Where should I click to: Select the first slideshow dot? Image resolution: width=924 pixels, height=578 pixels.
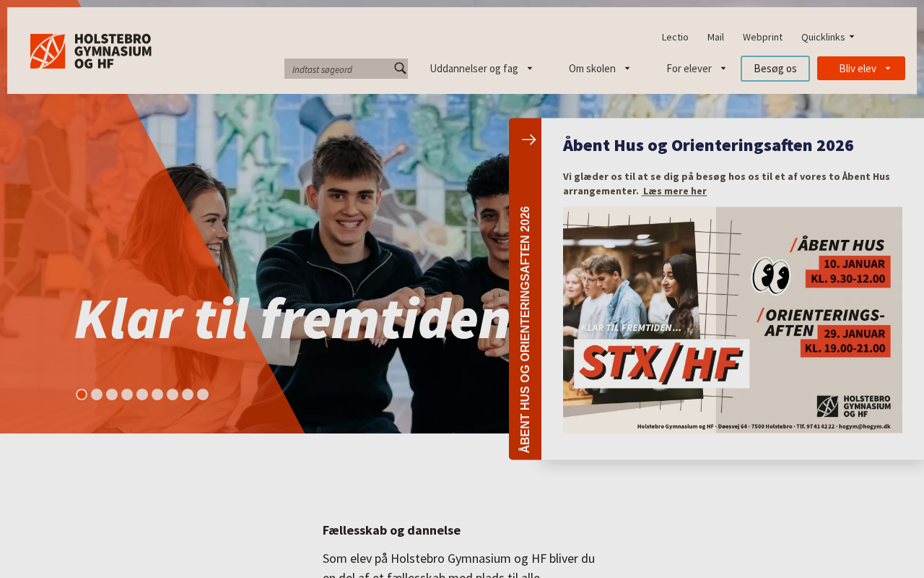pyautogui.click(x=82, y=394)
